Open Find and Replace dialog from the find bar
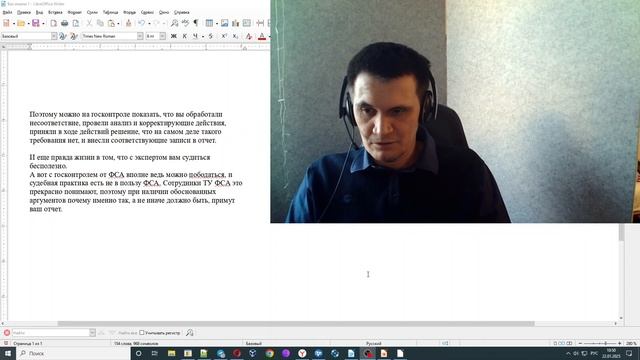The width and height of the screenshot is (640, 360). (x=190, y=333)
